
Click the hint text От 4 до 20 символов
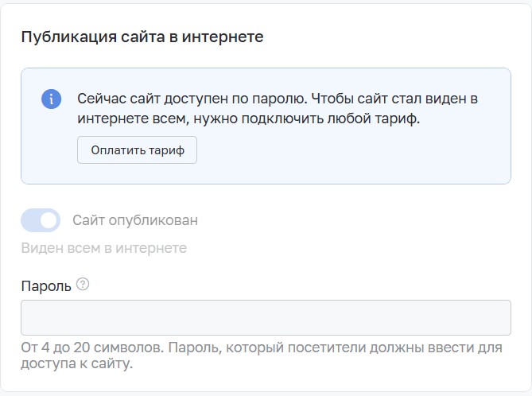tap(92, 347)
